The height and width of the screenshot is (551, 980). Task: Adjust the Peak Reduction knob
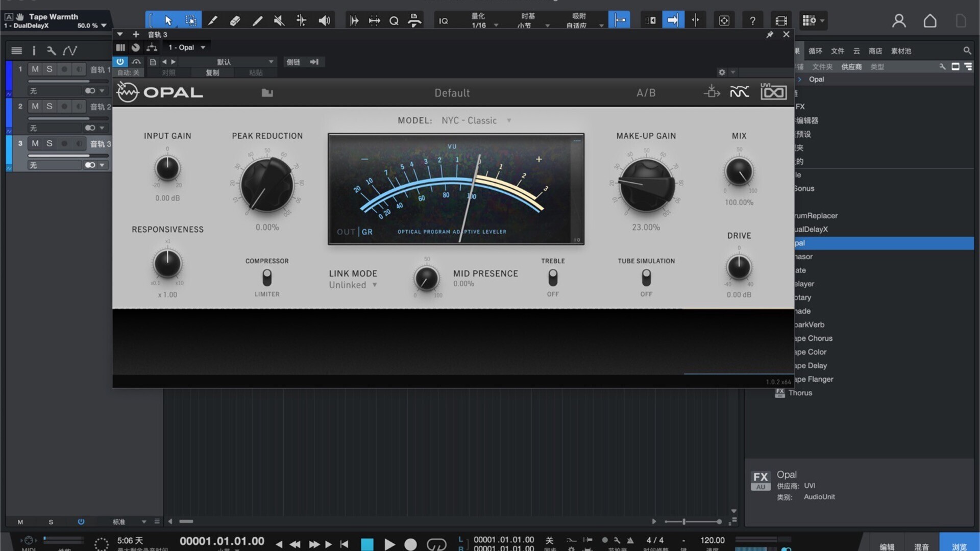[267, 185]
